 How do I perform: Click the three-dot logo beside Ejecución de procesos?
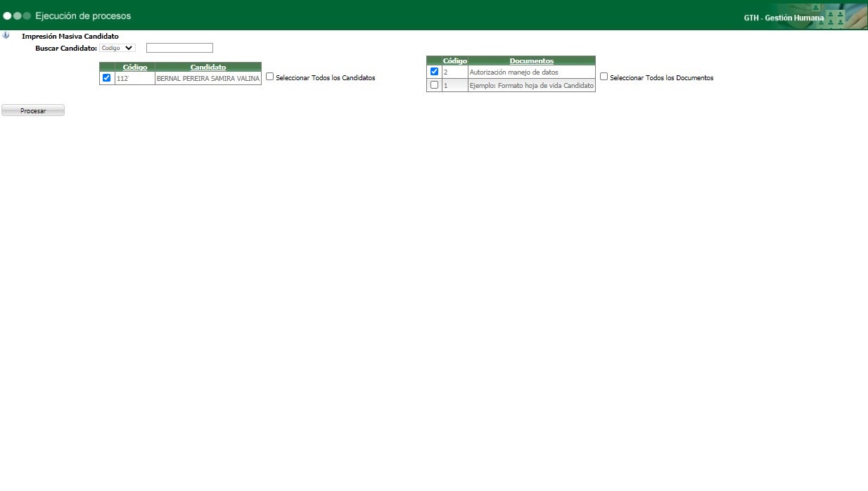(x=17, y=15)
